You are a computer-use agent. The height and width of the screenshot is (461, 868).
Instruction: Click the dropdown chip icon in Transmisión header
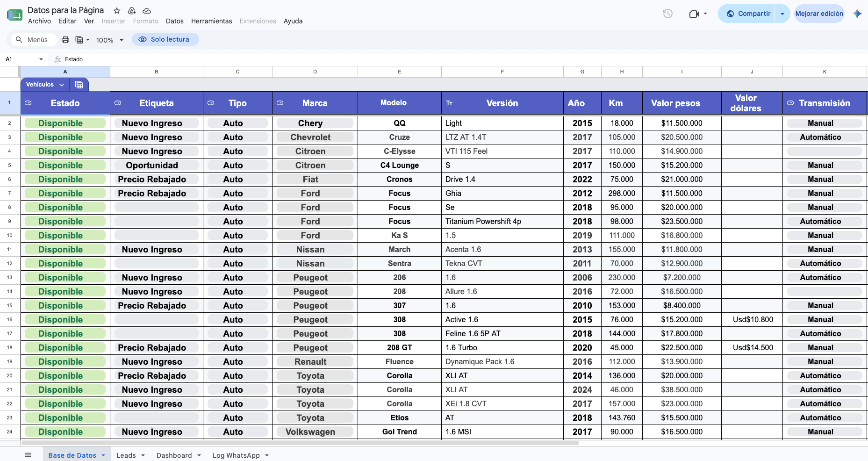click(x=790, y=103)
